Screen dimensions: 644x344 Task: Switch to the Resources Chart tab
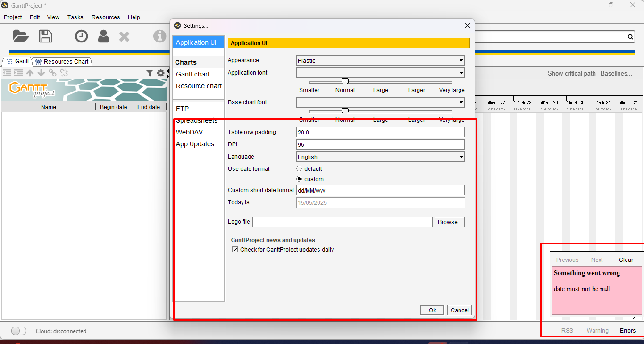tap(62, 61)
